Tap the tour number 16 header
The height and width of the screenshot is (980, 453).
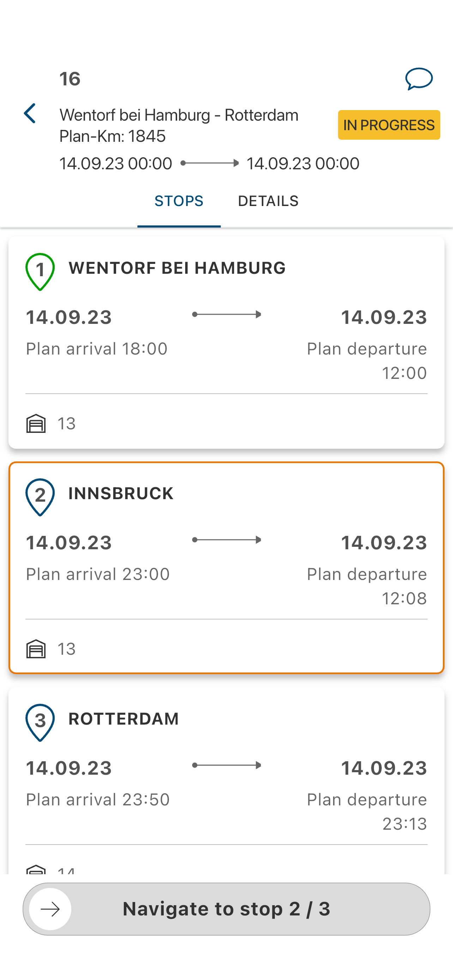(70, 79)
